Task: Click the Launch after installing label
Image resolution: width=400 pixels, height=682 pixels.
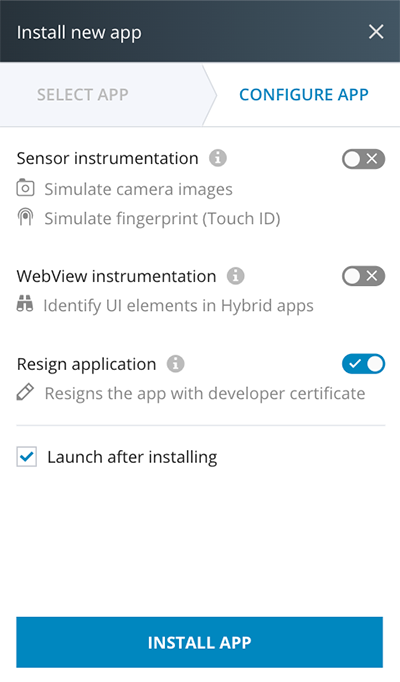Action: (132, 457)
